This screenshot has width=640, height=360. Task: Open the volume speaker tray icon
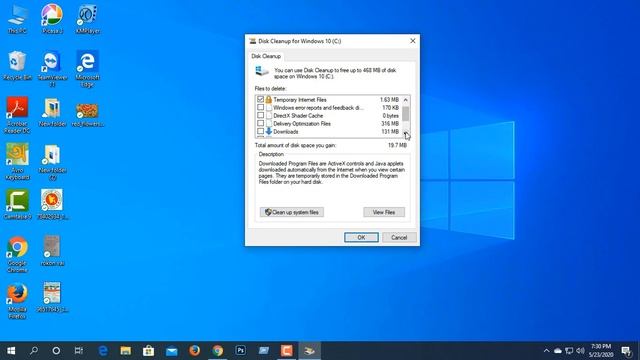click(x=580, y=351)
